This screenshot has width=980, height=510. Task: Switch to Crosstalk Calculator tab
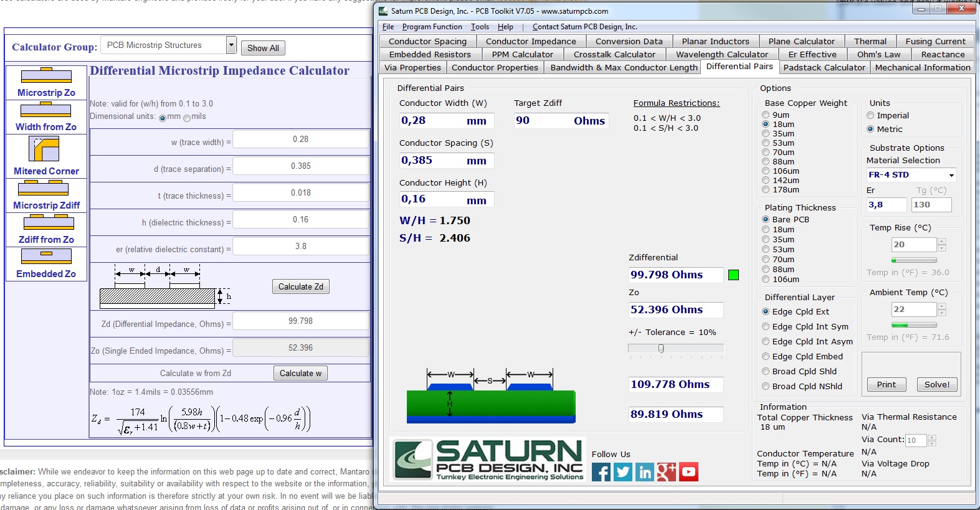(x=614, y=54)
